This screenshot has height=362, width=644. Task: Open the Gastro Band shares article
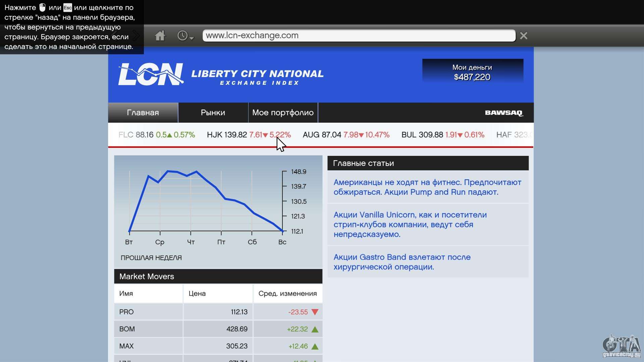pyautogui.click(x=428, y=262)
